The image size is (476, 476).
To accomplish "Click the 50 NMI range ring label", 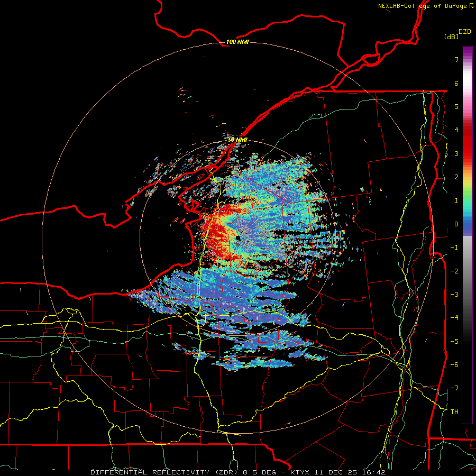I will 237,140.
